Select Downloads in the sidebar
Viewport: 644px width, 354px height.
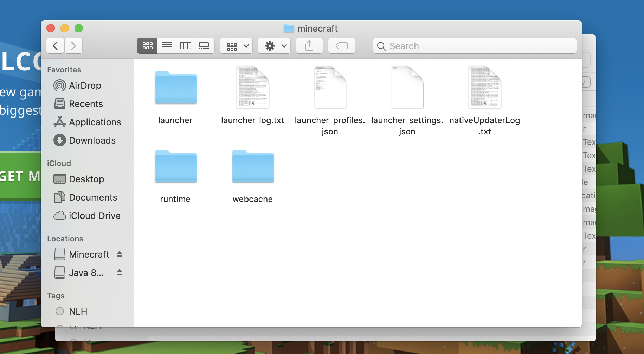coord(92,140)
